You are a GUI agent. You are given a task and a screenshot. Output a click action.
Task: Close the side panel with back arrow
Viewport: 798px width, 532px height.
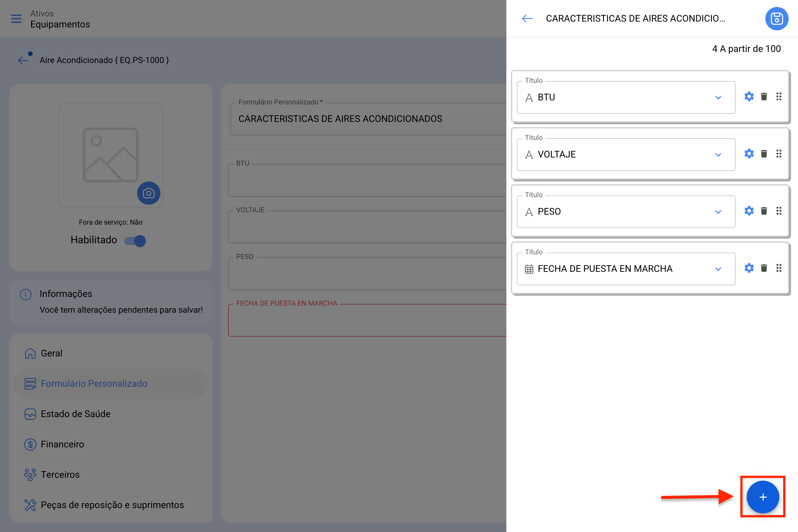click(527, 18)
